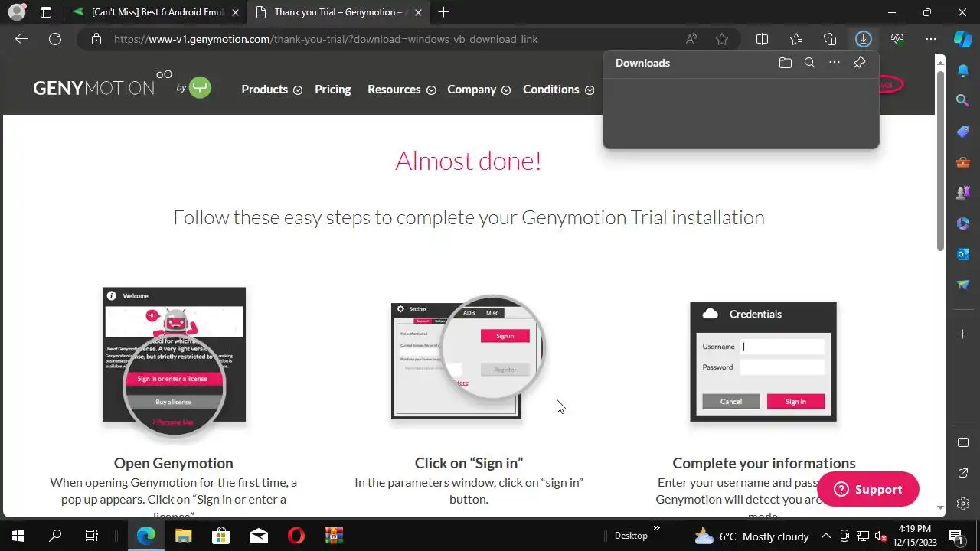
Task: Open the Action Center notifications
Action: (955, 536)
